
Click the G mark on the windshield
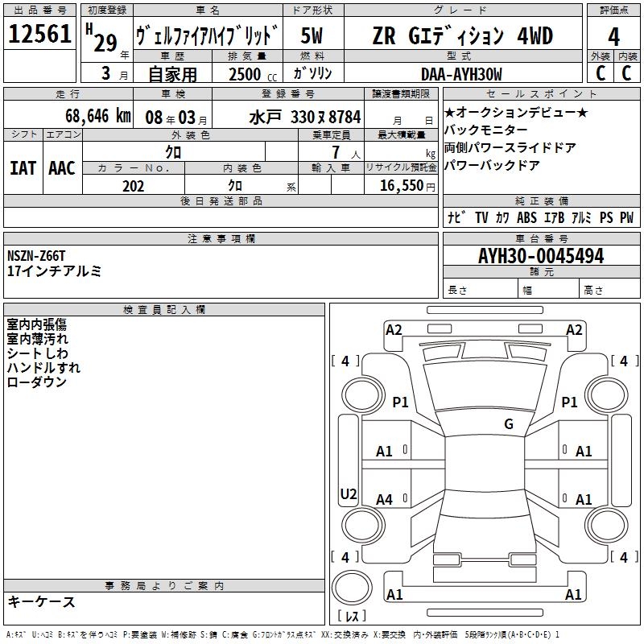508,423
